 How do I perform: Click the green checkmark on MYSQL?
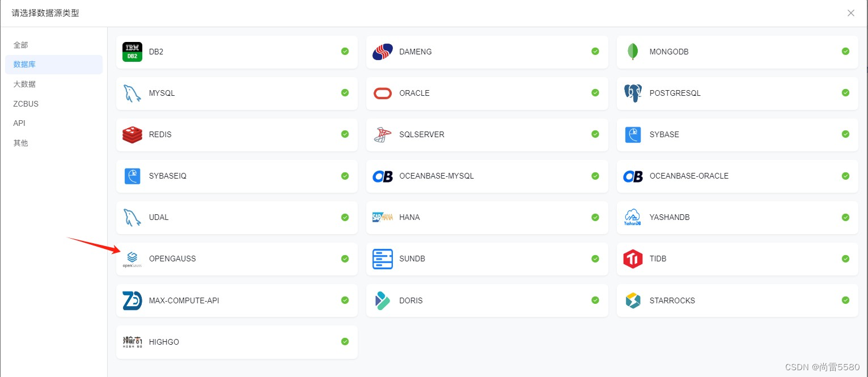coord(345,92)
